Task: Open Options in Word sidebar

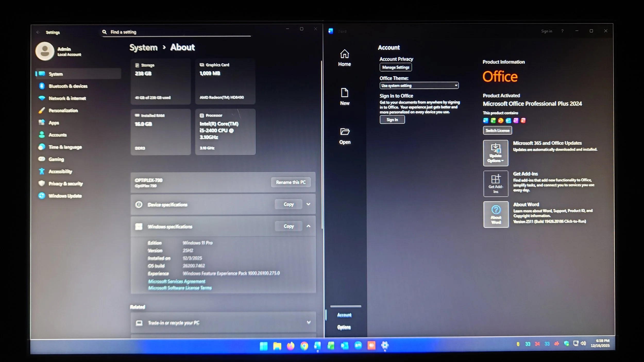Action: tap(344, 327)
